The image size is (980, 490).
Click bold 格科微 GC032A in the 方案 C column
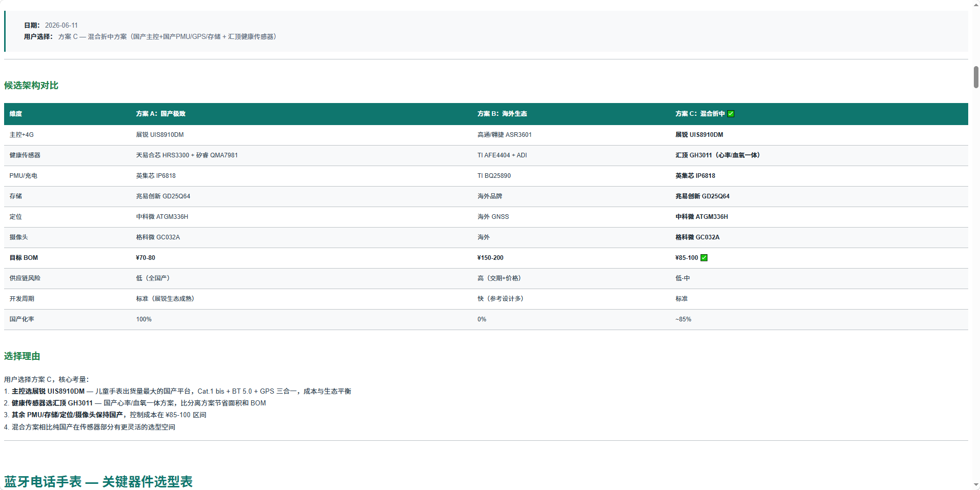click(x=698, y=237)
